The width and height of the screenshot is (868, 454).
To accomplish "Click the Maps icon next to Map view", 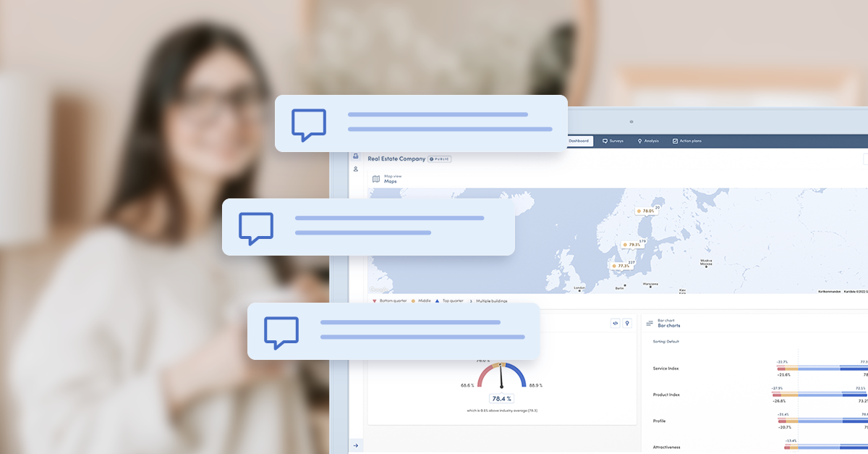I will click(375, 179).
